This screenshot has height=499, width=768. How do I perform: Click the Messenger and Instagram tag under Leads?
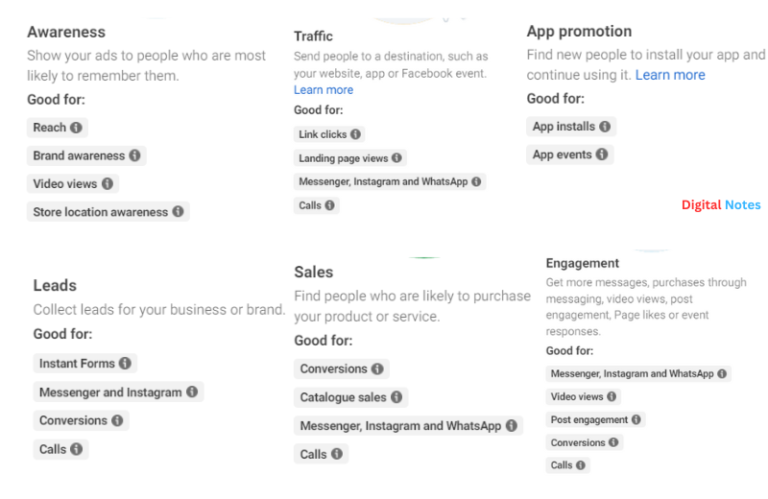(x=110, y=392)
